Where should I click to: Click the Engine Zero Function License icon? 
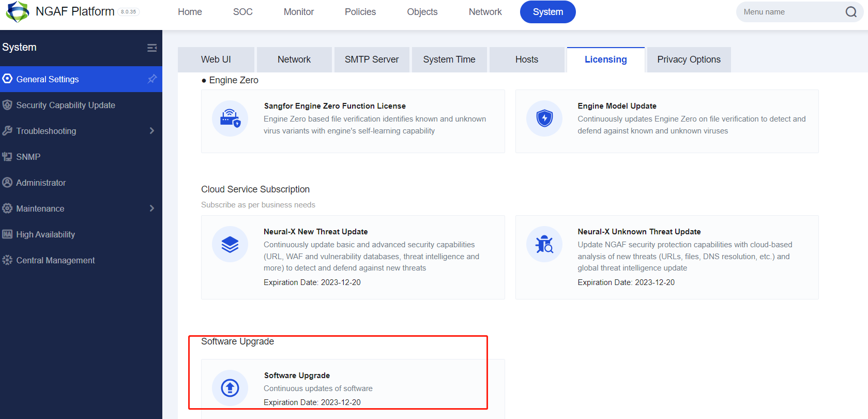230,118
